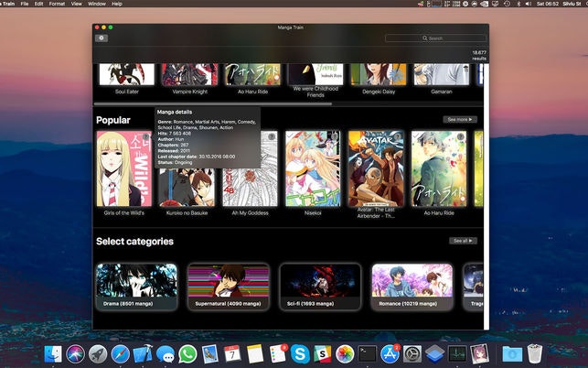
Task: Open Finder from the dock
Action: click(x=53, y=354)
